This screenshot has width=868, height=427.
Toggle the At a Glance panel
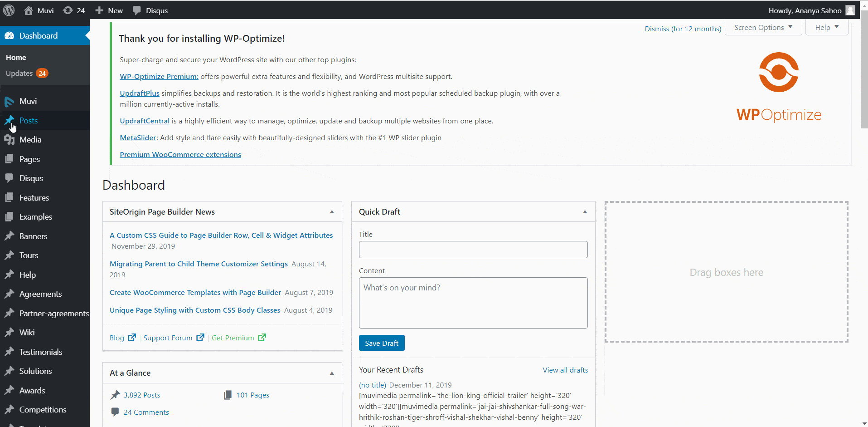point(332,373)
